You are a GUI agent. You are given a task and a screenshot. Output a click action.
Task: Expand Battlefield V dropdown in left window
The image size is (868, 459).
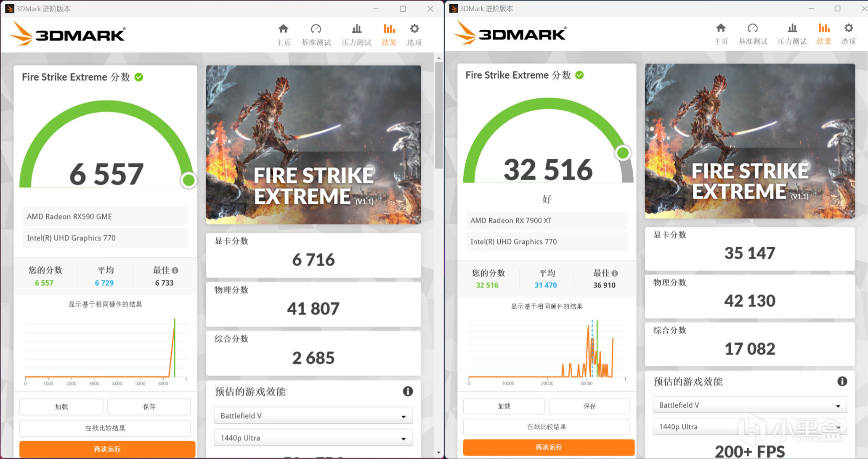[313, 416]
